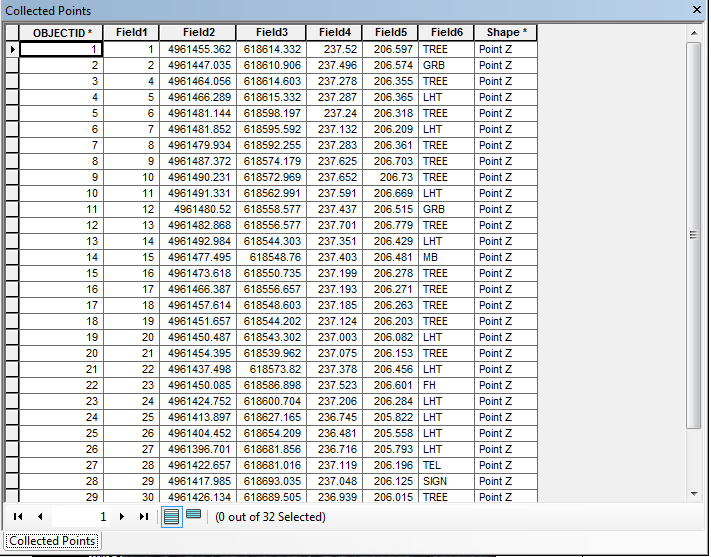Image resolution: width=711 pixels, height=557 pixels.
Task: Select row with OBJECTID 1 via row selector
Action: 12,49
